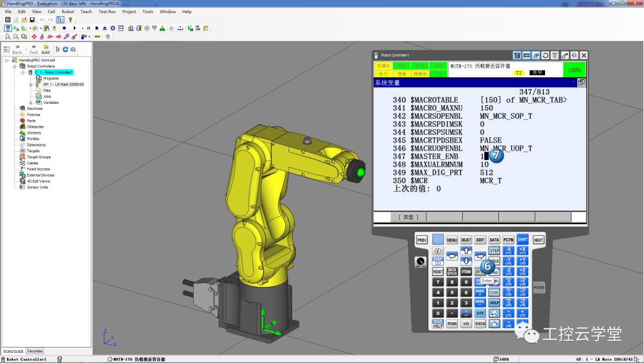
Task: Collapse the Robot Controllers tree node
Action: point(15,66)
